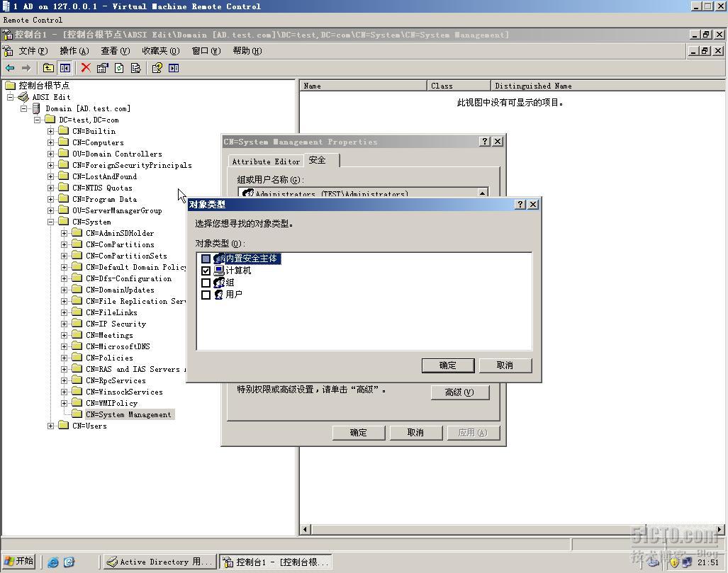Sort by the Class column header
Screen dimensions: 728x573
click(459, 86)
